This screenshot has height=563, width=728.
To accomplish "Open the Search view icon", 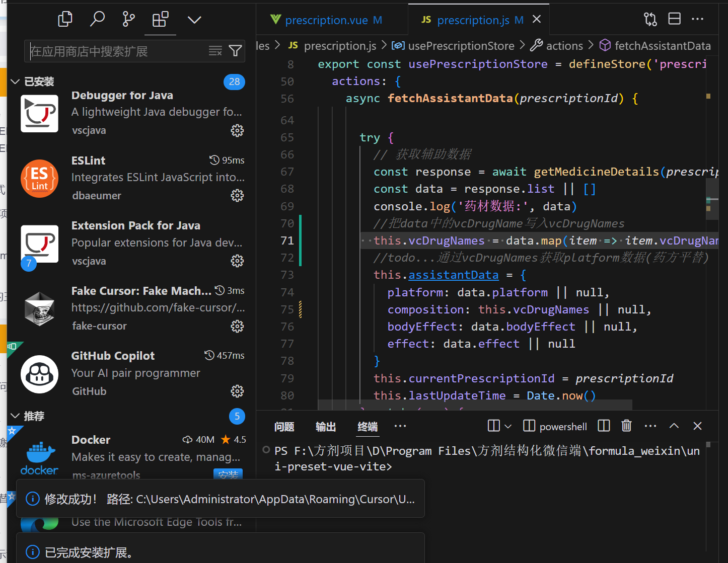I will (97, 20).
